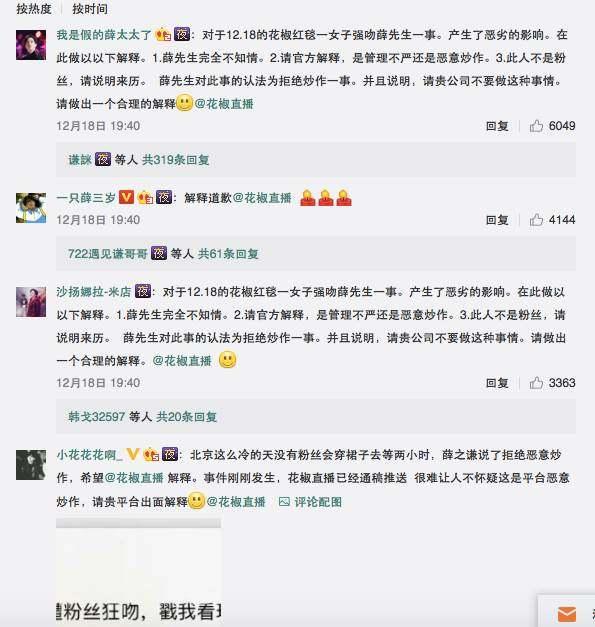Open 评论配图 comment image link

(x=310, y=501)
